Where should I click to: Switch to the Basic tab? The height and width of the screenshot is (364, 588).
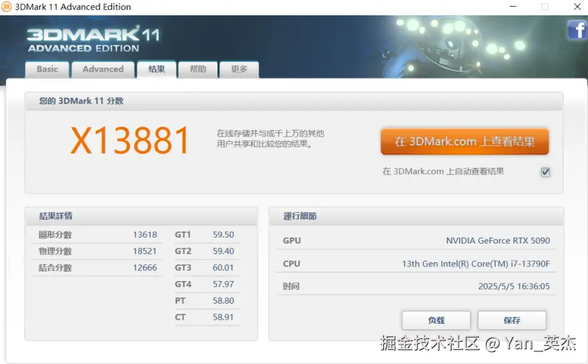tap(47, 70)
